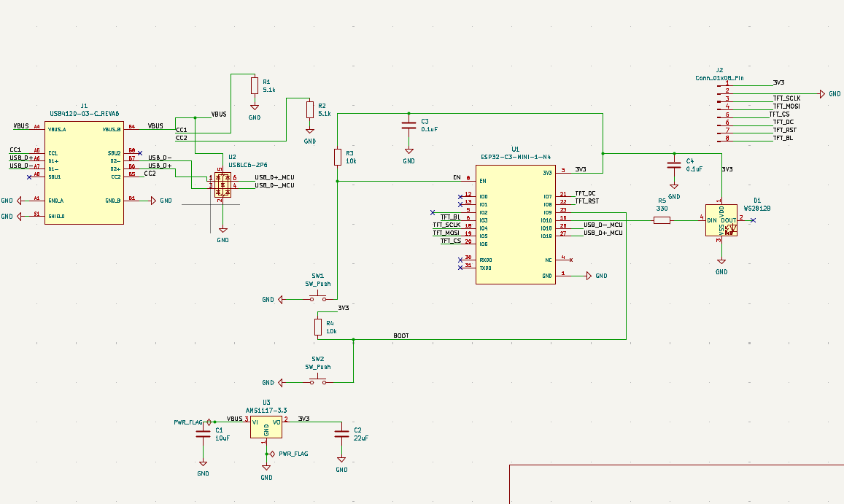This screenshot has width=844, height=504.
Task: Click the USBLC6-2P6 value text
Action: [x=248, y=166]
